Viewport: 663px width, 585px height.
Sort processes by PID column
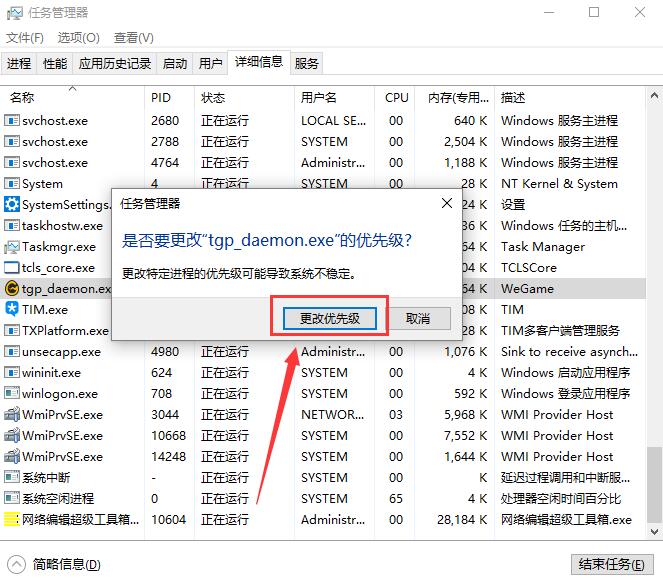point(161,98)
